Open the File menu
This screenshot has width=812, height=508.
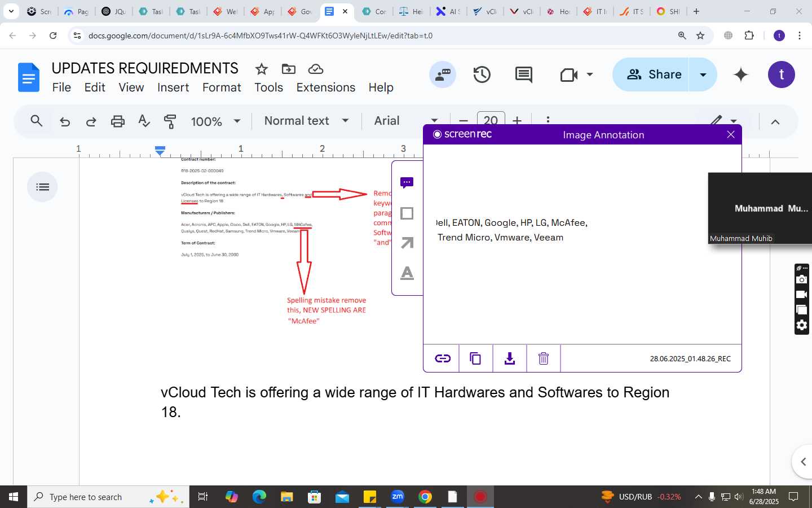tap(61, 87)
